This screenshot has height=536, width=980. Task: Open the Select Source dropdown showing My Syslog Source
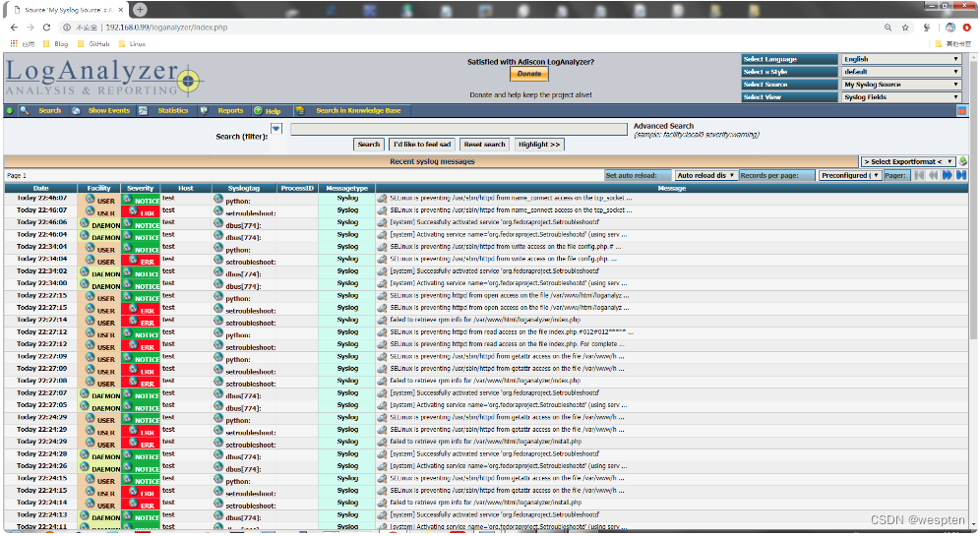pyautogui.click(x=900, y=85)
